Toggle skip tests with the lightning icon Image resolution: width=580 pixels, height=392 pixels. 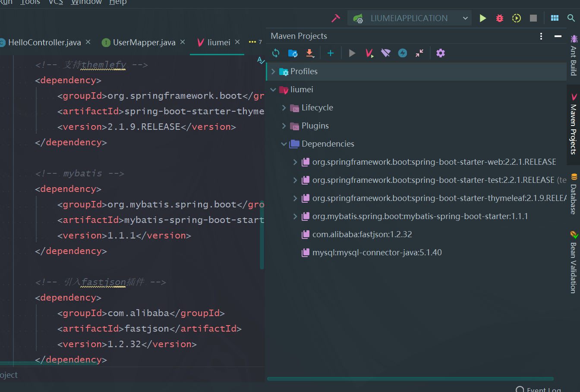tap(402, 53)
